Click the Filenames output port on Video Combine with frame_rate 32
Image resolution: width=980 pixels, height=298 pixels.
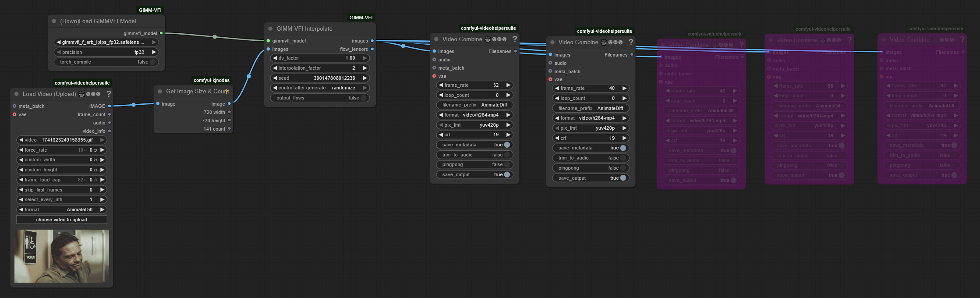click(516, 51)
